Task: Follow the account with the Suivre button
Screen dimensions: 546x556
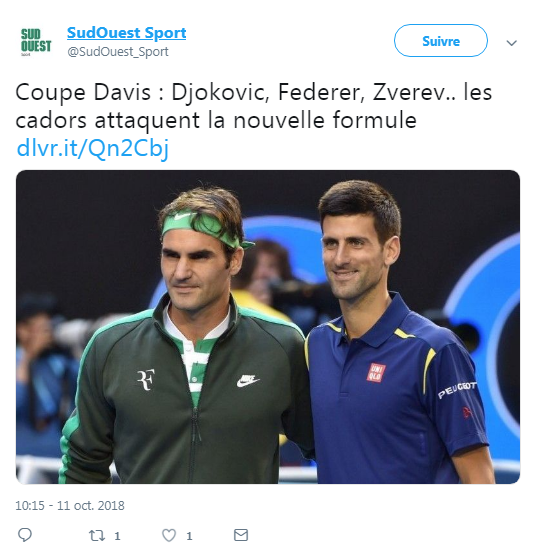Action: pos(441,41)
